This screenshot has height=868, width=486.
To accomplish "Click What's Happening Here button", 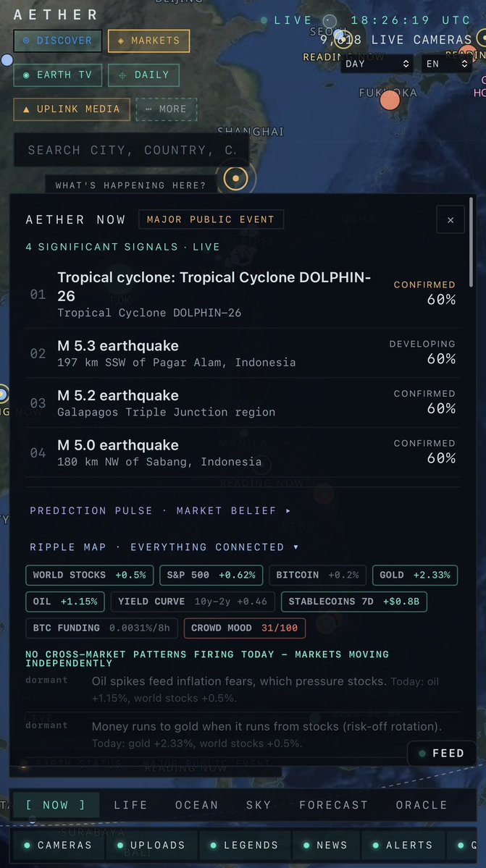I will point(130,185).
